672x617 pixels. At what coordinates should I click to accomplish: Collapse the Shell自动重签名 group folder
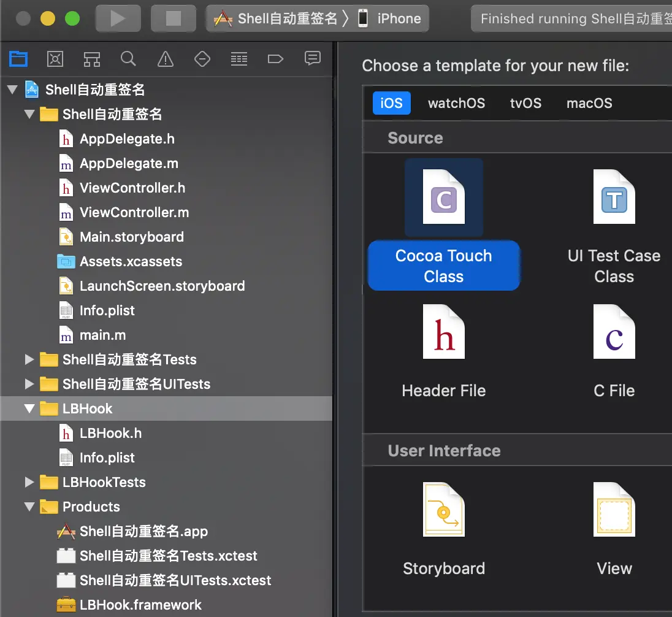[x=29, y=114]
